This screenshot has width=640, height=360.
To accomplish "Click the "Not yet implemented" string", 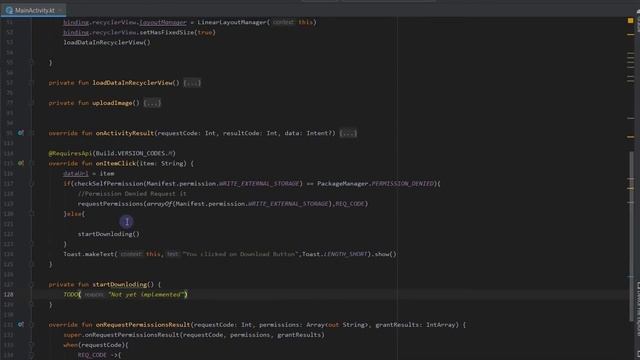I will [x=146, y=294].
